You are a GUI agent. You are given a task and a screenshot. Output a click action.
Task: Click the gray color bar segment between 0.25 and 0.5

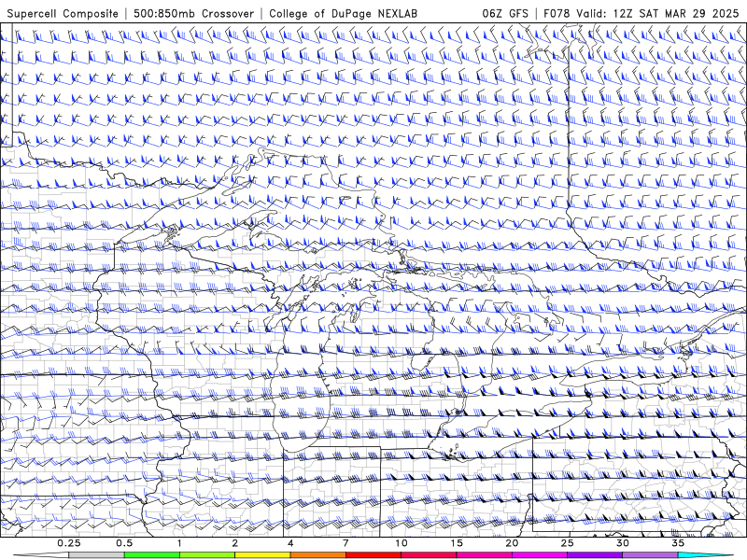click(x=97, y=555)
